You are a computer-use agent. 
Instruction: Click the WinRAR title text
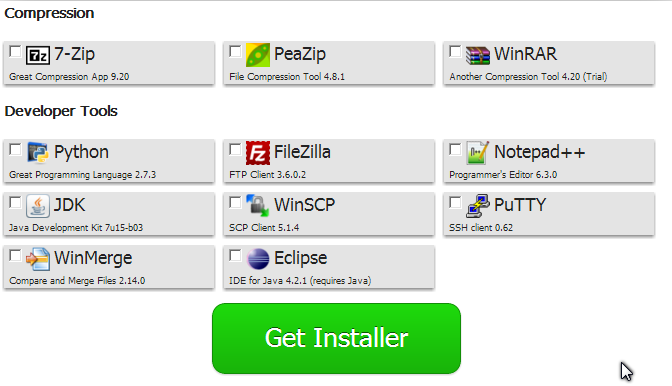coord(525,54)
